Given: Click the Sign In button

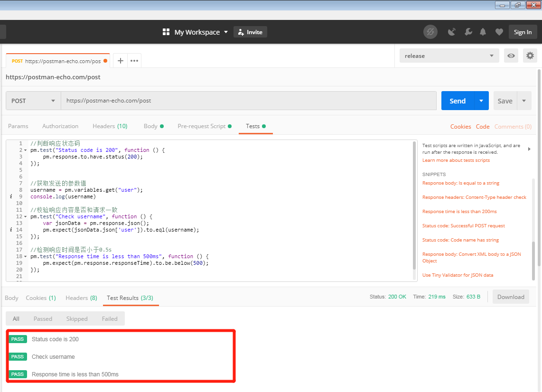Looking at the screenshot, I should [523, 32].
